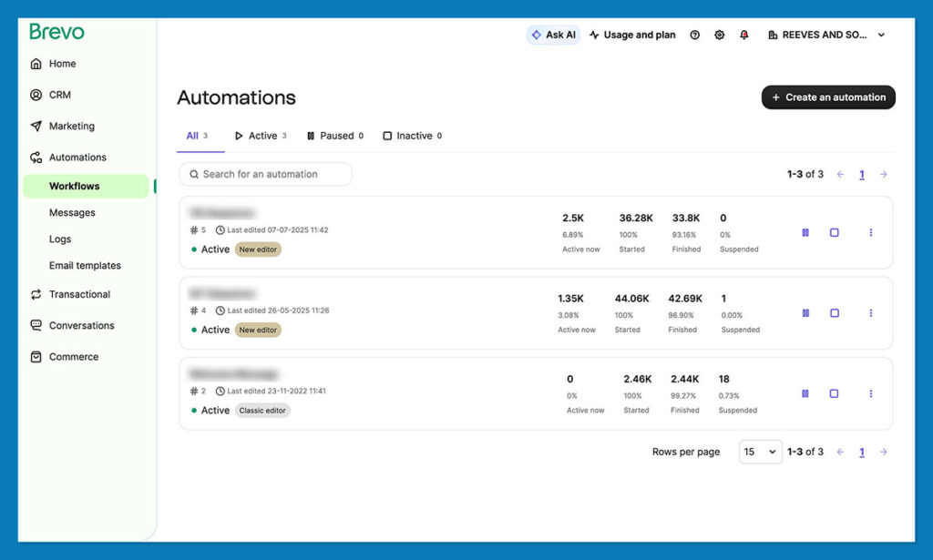Open the kebab menu on the third workflow

(871, 393)
